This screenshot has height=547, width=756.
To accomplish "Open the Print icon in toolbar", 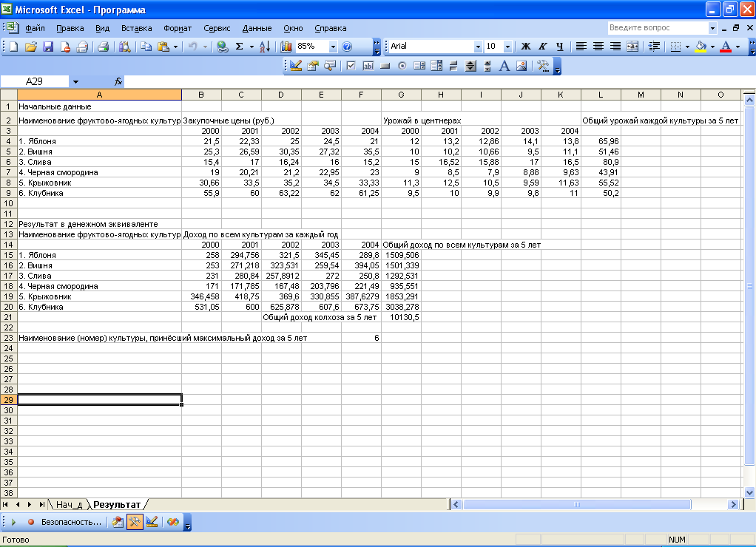I will pos(104,47).
